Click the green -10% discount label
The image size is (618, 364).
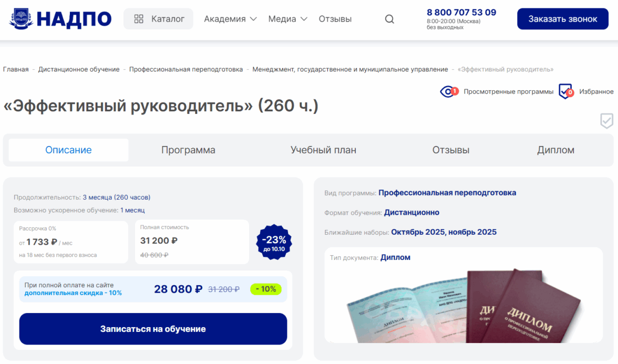pyautogui.click(x=266, y=289)
